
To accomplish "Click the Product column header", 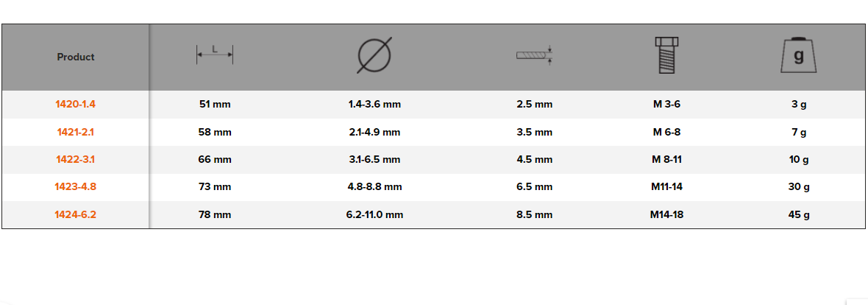I will coord(76,57).
